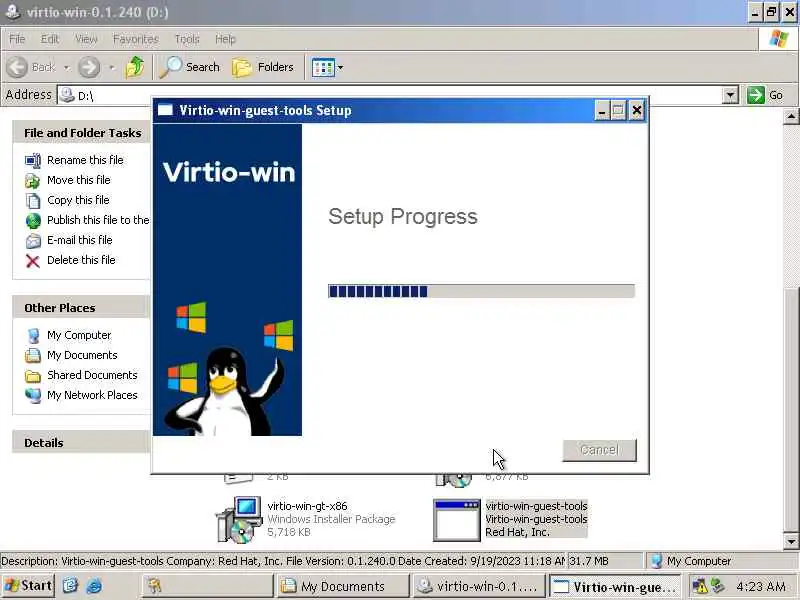Screen dimensions: 800x600
Task: Click the Safely Remove Hardware tray icon
Action: 717,586
